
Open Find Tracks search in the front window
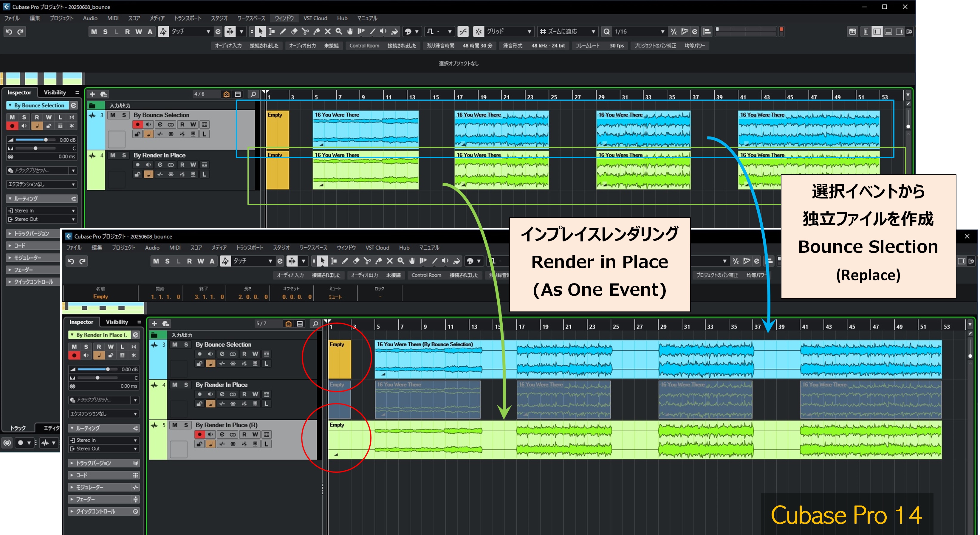coord(315,324)
